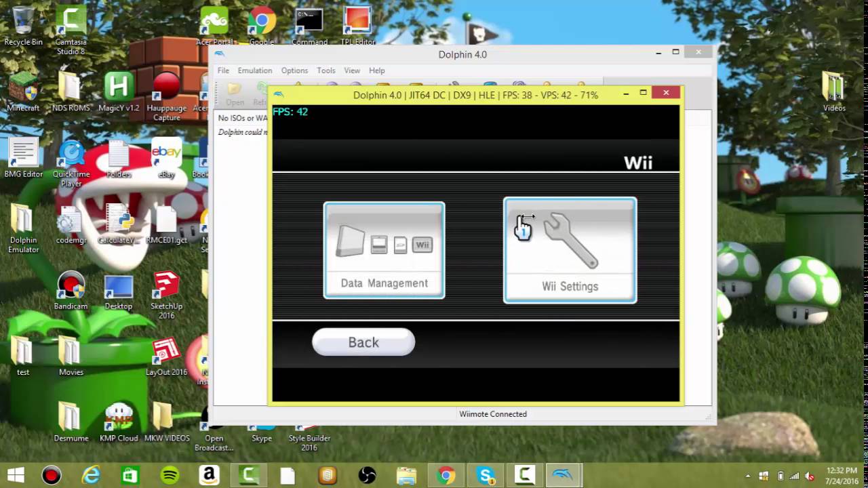The height and width of the screenshot is (488, 868).
Task: Open the File menu in Dolphin
Action: point(223,70)
